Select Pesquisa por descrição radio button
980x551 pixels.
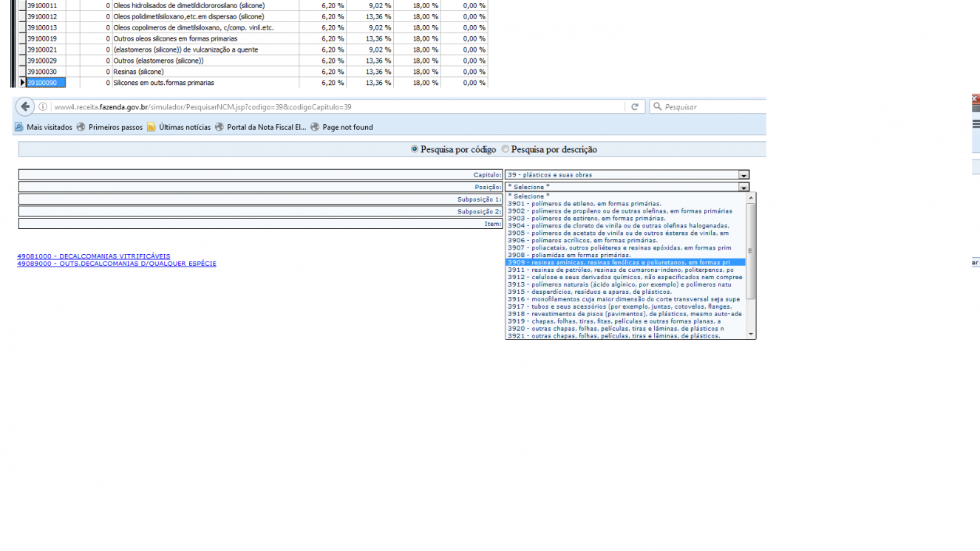coord(506,149)
